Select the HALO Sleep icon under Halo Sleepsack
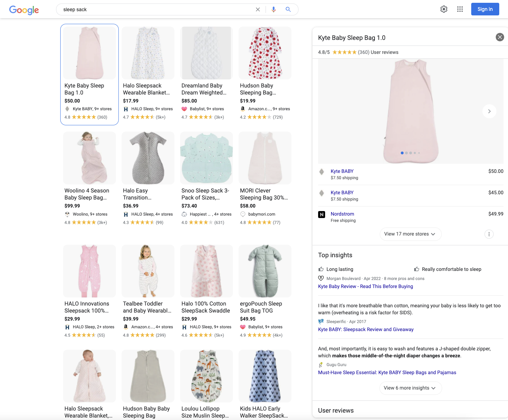 (x=126, y=109)
